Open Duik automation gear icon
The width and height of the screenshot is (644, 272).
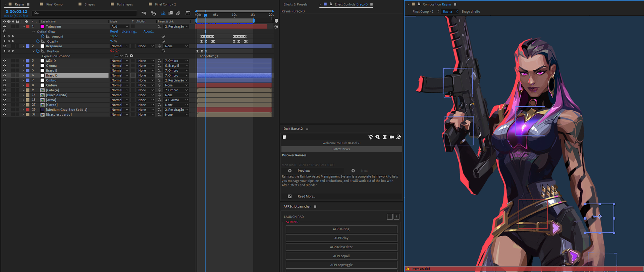(x=378, y=137)
